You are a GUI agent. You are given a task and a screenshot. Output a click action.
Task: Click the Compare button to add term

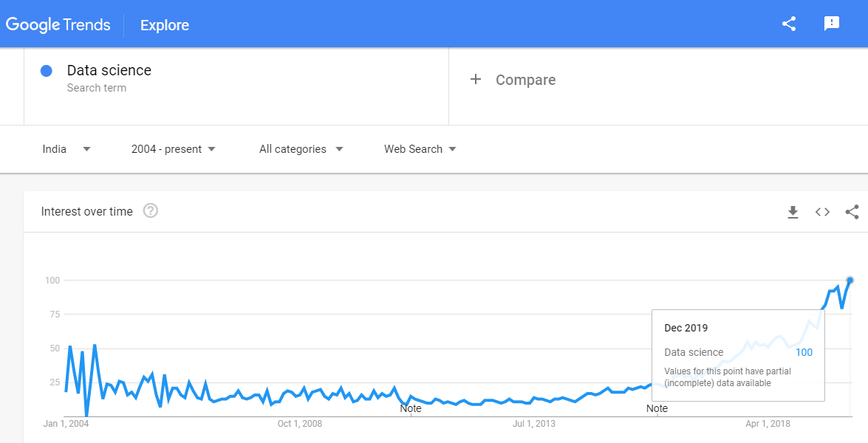coord(513,80)
